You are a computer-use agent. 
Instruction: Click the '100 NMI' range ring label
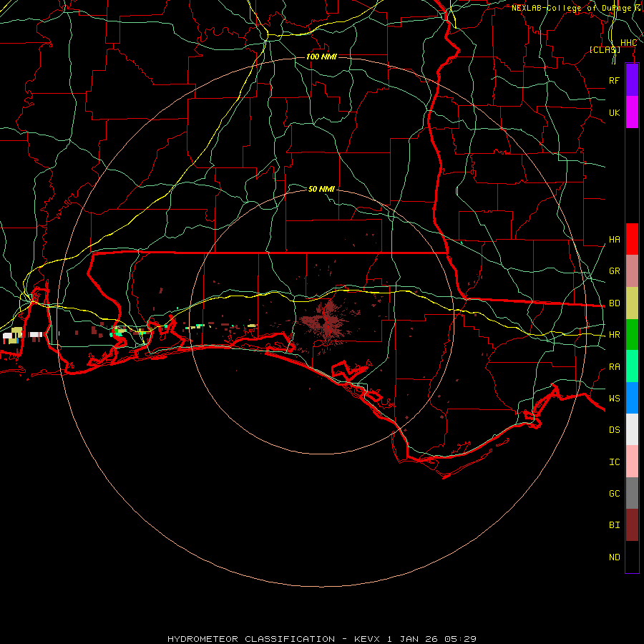tap(321, 57)
